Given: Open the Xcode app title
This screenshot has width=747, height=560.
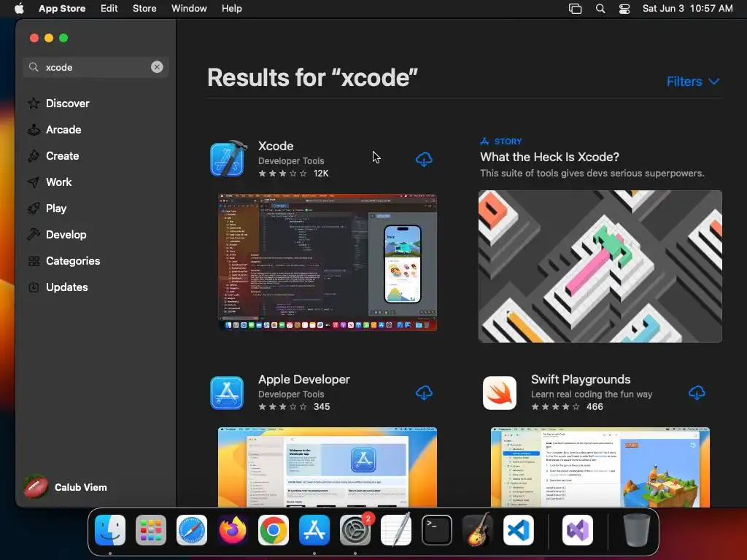Looking at the screenshot, I should [276, 146].
